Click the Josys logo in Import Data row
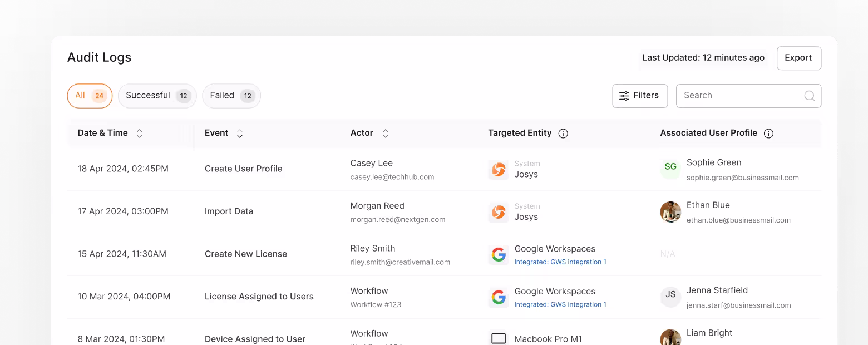Image resolution: width=868 pixels, height=345 pixels. click(499, 212)
